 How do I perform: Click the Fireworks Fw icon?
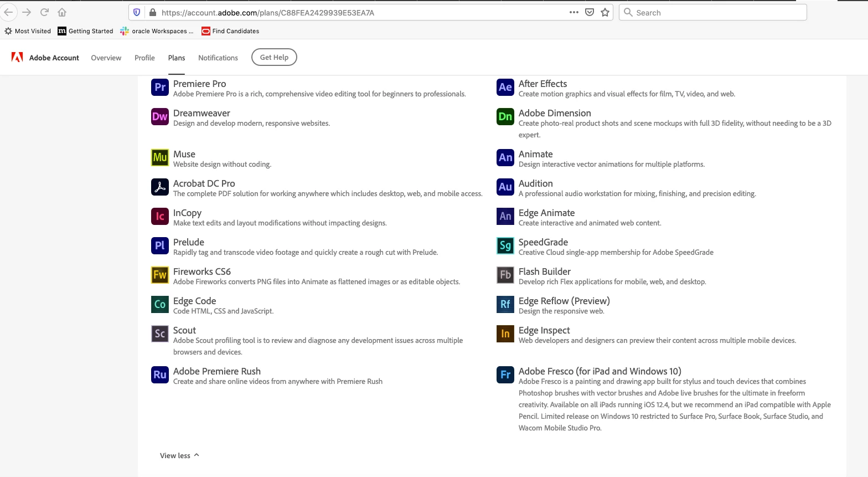[x=160, y=275]
